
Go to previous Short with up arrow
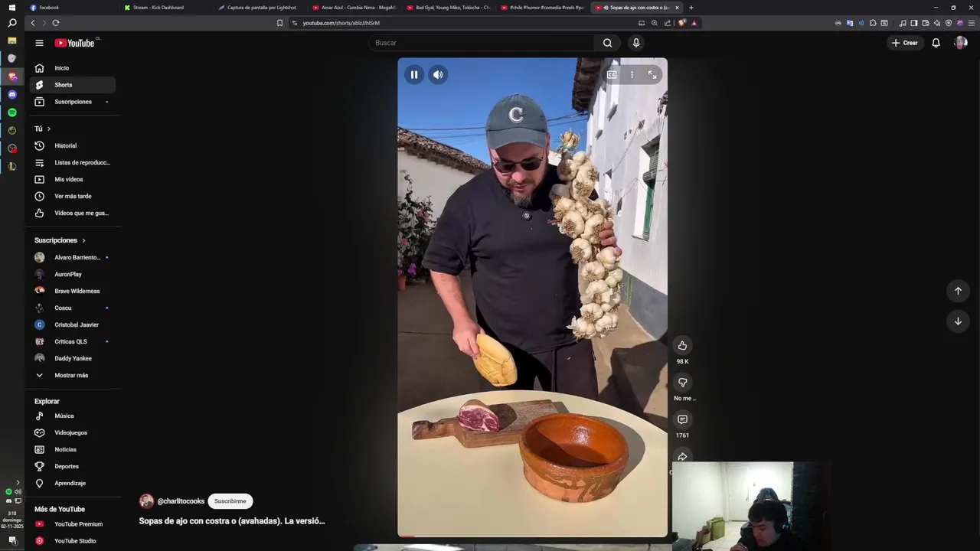[x=958, y=291]
